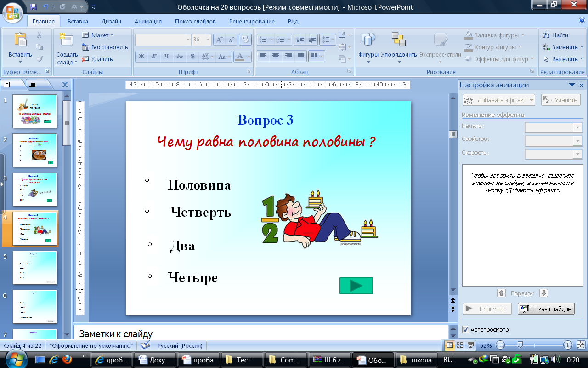The image size is (588, 368).
Task: Open the Columns dropdown in paragraph group
Action: click(x=317, y=56)
